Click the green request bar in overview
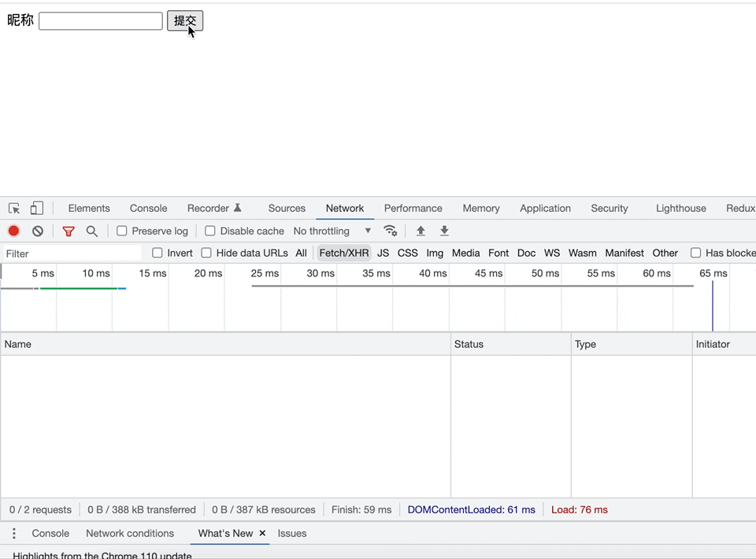The width and height of the screenshot is (756, 559). point(79,288)
